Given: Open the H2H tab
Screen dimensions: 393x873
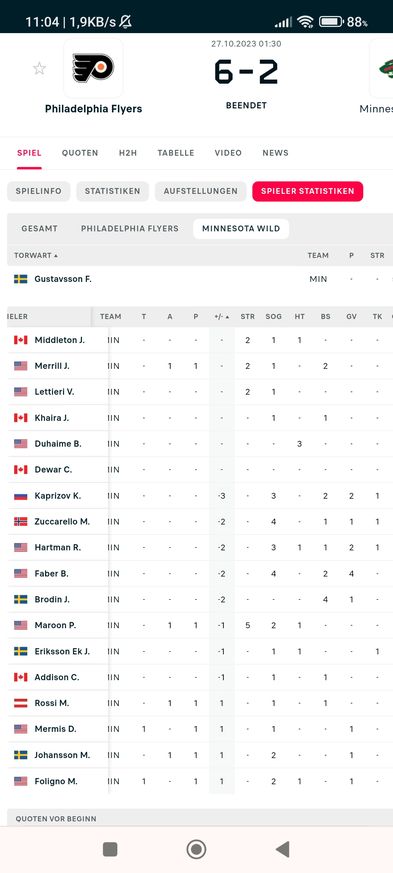Looking at the screenshot, I should pyautogui.click(x=127, y=153).
